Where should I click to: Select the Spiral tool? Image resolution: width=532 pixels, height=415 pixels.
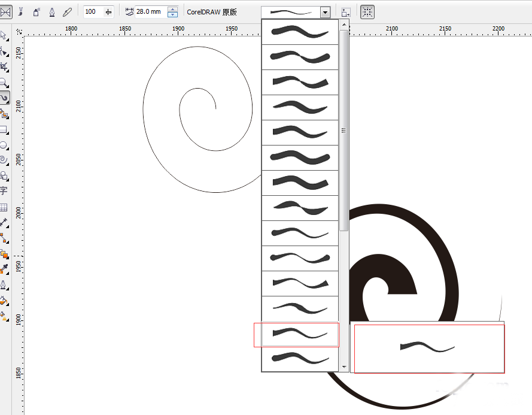coord(4,160)
